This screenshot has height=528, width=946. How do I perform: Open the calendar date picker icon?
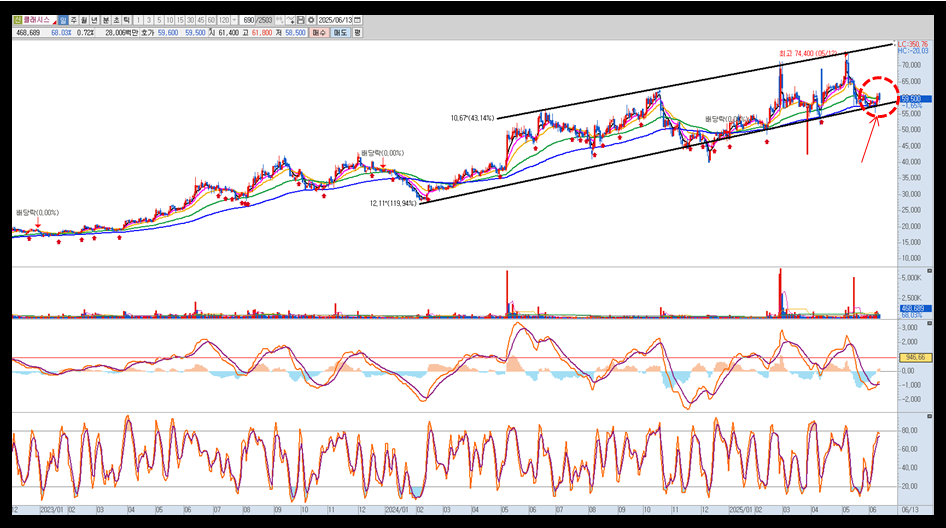tap(357, 21)
